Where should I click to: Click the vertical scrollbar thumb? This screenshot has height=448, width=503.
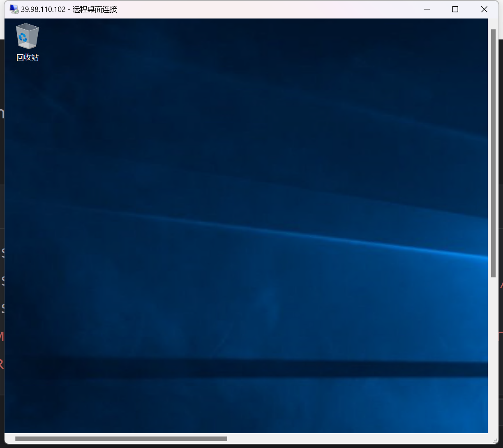click(x=494, y=152)
